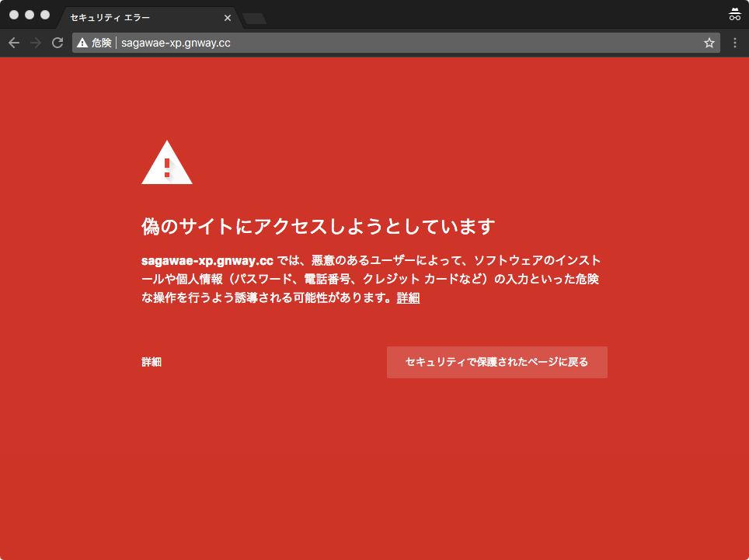749x560 pixels.
Task: Expand 詳細 details at the bottom left
Action: tap(152, 362)
